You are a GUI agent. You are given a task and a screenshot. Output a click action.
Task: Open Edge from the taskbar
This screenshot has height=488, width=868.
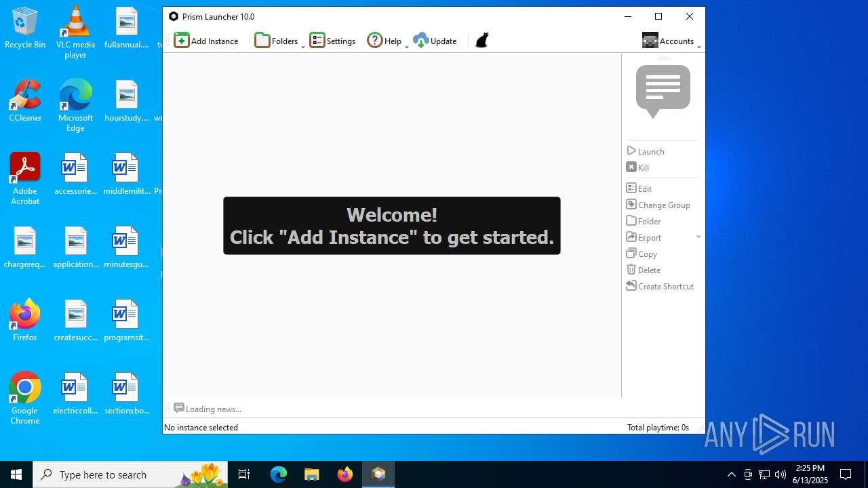pos(279,474)
